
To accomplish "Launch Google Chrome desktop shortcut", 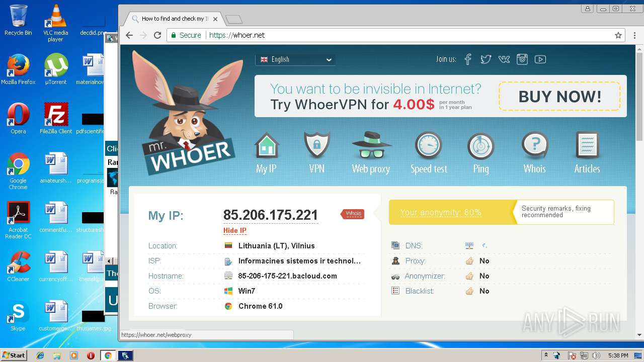I will tap(18, 171).
